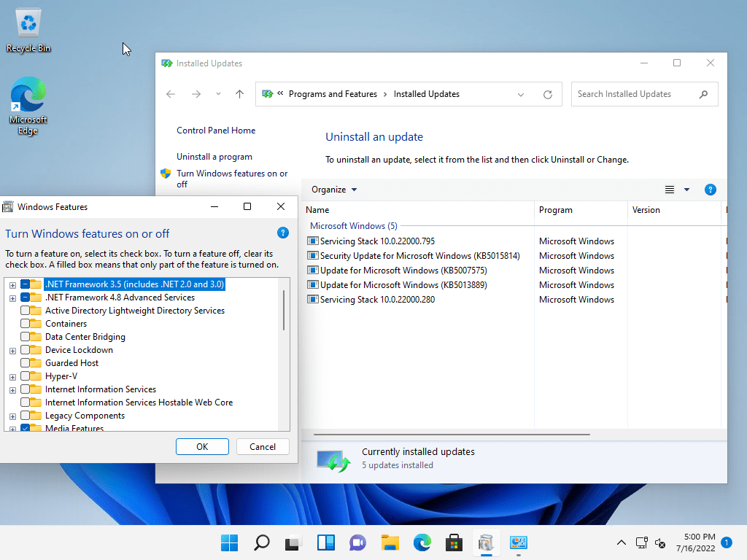Click the KB5015814 update row icon

tap(312, 256)
